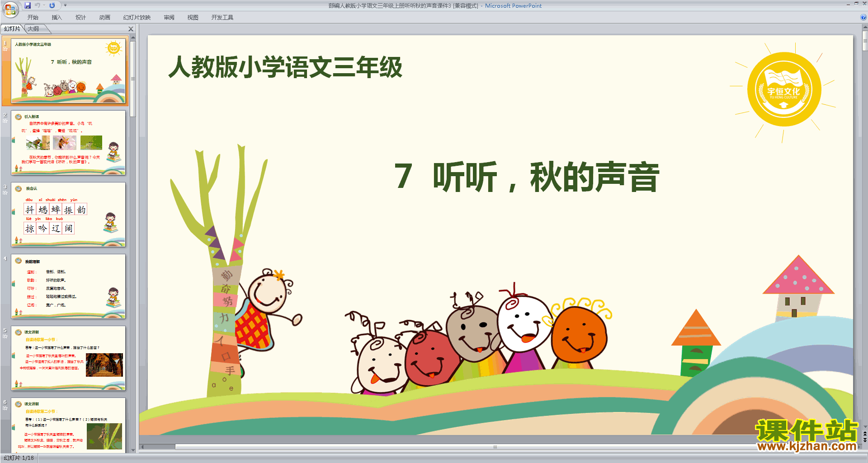Screen dimensions: 868x463
Task: Select slide 3 thumbnail 我会认
Action: [x=68, y=215]
